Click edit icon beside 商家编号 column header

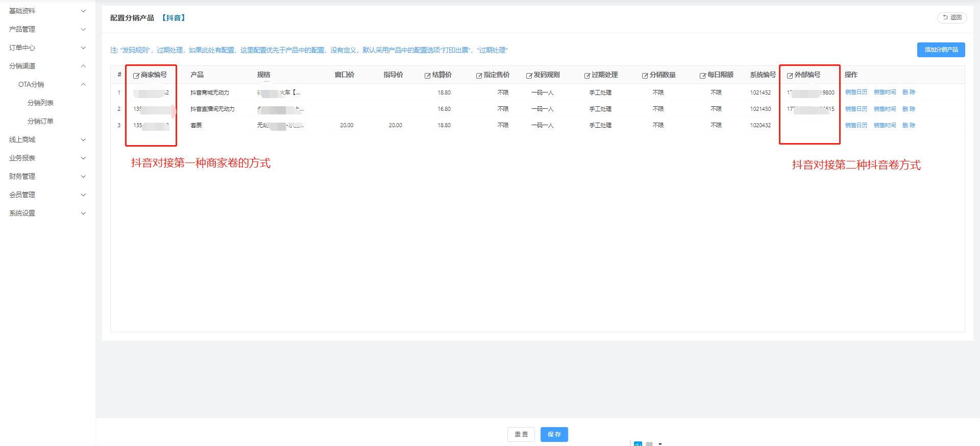pyautogui.click(x=136, y=76)
